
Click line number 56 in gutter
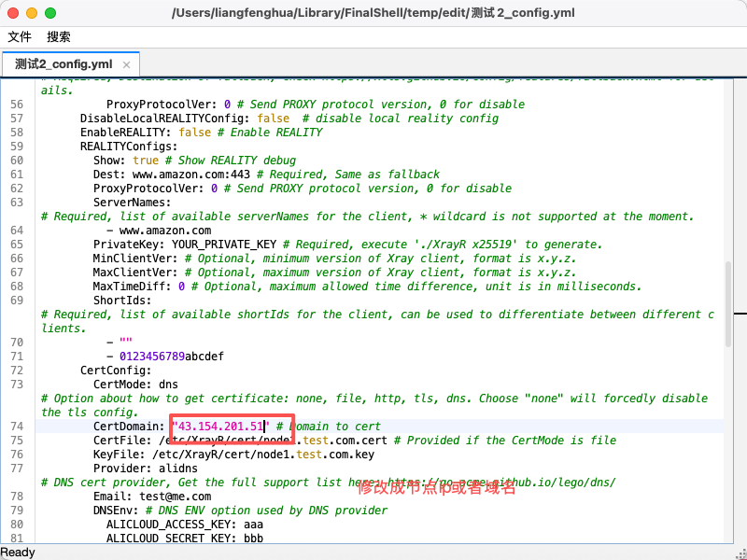point(17,105)
